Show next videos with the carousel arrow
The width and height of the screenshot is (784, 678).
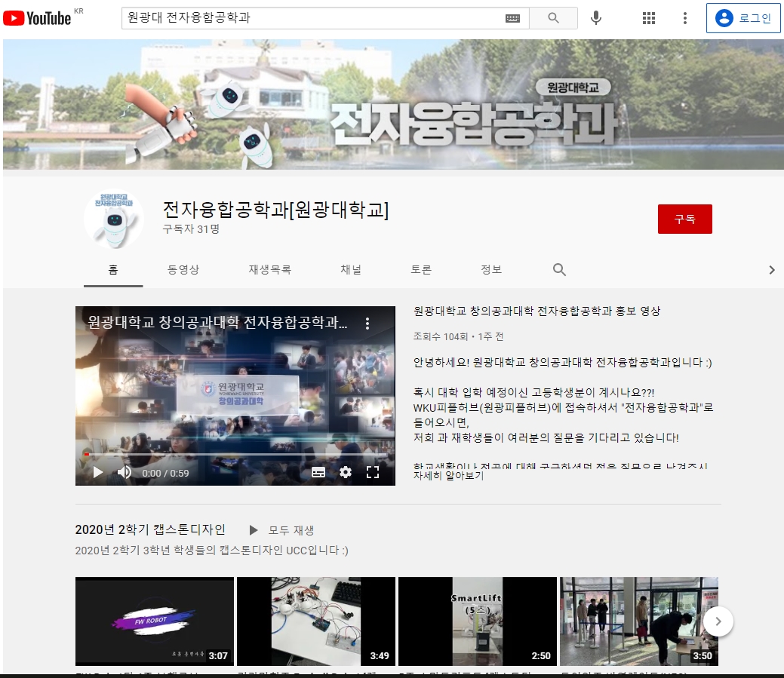[718, 621]
